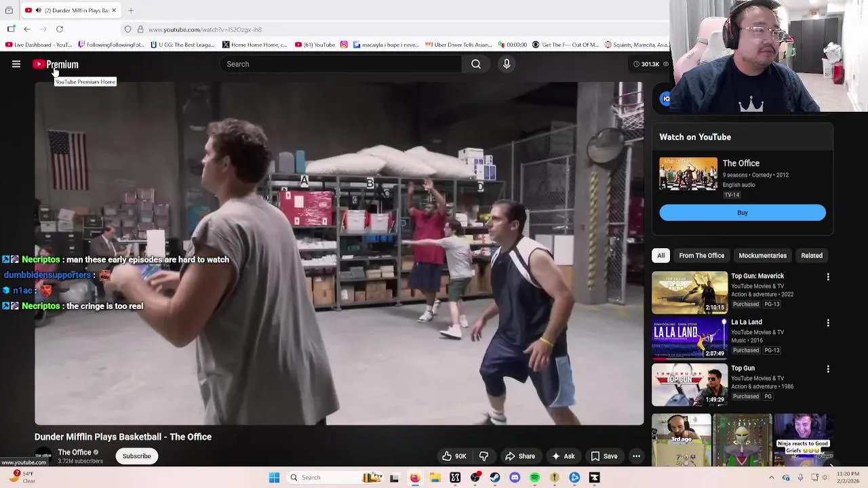
Task: Open the La La Land movie title
Action: click(x=747, y=322)
